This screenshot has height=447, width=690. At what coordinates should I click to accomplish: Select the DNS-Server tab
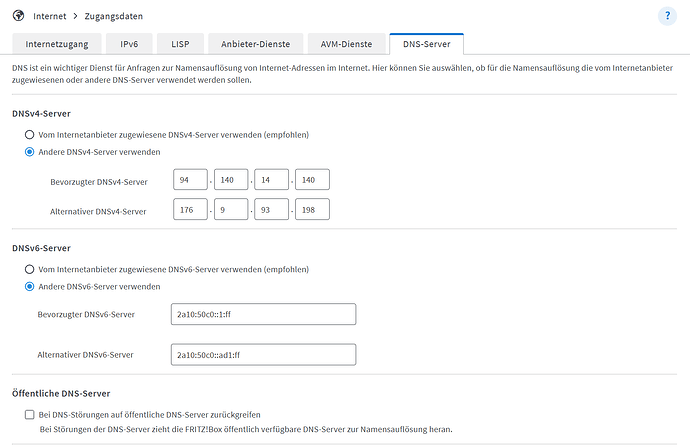426,44
